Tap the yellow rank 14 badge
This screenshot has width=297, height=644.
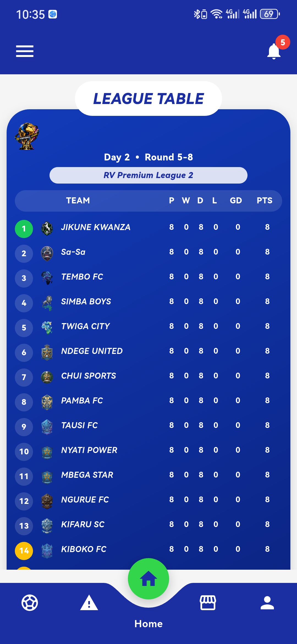(x=24, y=551)
